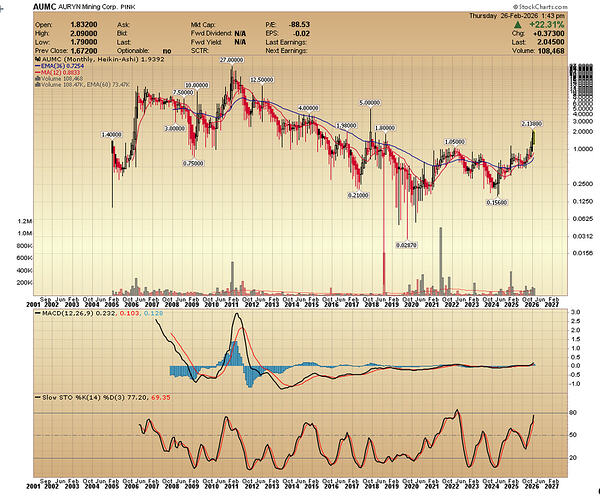Click the 20 level on stochastic axis

(x=573, y=458)
